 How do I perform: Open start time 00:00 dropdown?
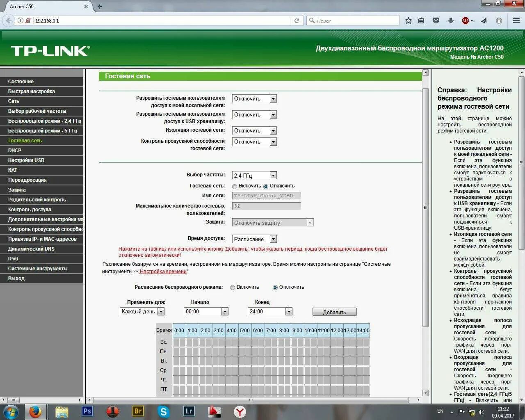tap(206, 312)
